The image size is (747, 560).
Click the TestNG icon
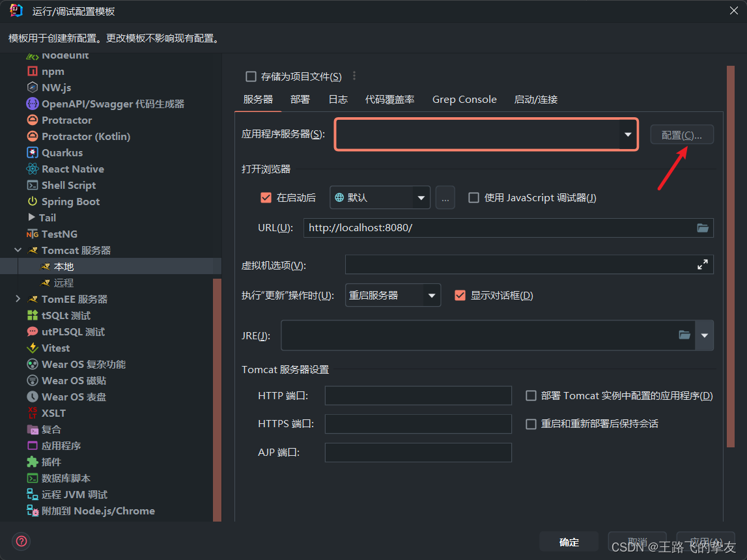[x=33, y=234]
